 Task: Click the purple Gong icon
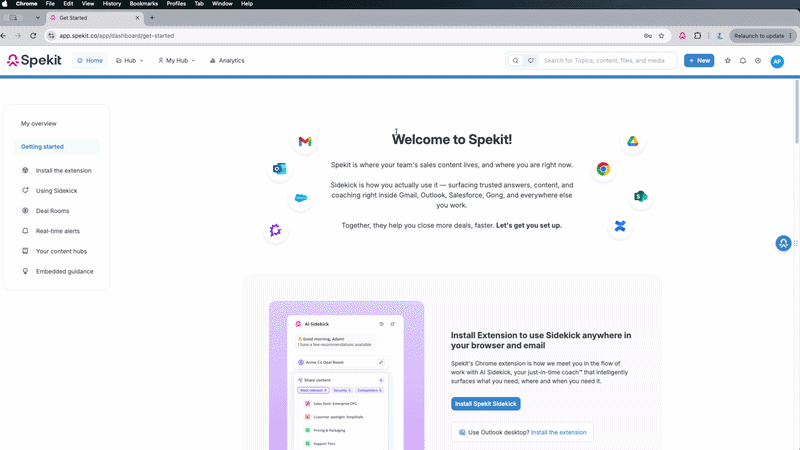(276, 230)
